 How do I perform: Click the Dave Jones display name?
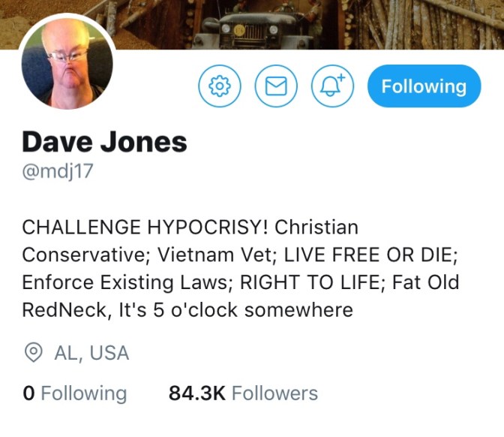104,142
